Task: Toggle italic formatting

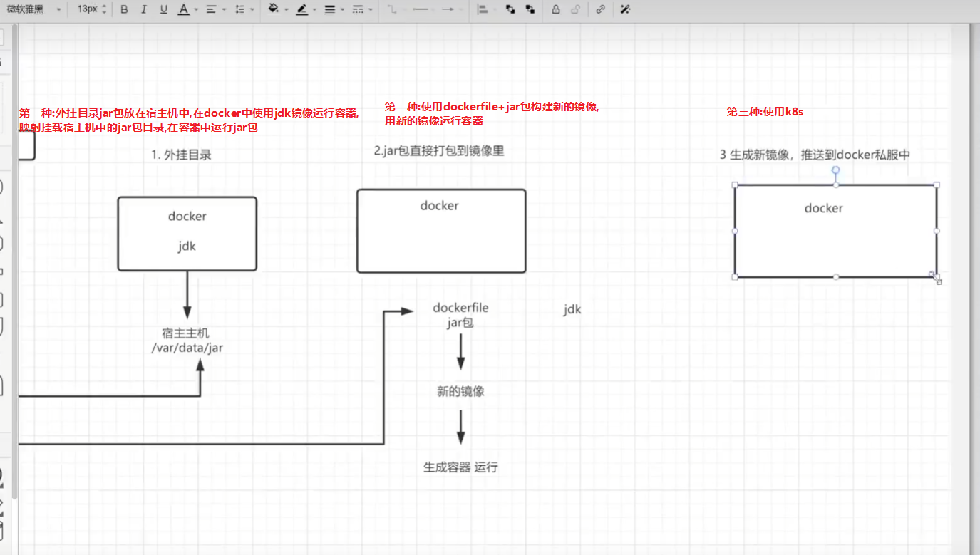Action: pyautogui.click(x=144, y=9)
